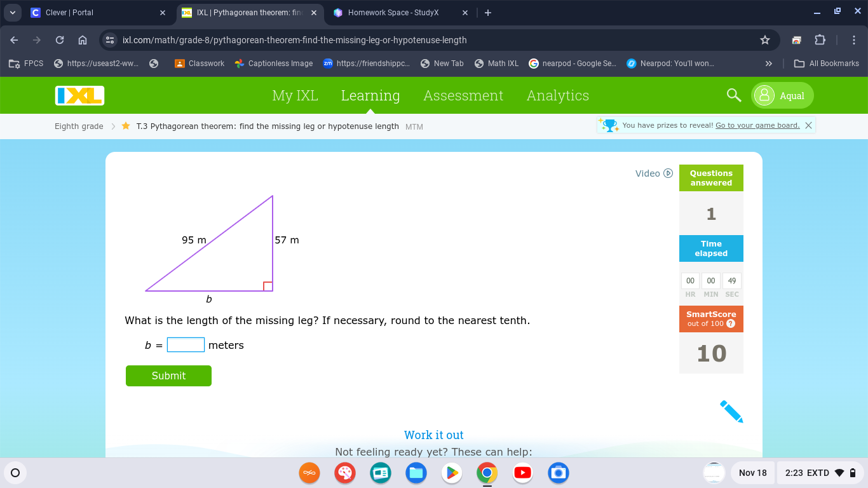Click the star icon beside T.3 skill
Screen dimensions: 868x488
(x=126, y=126)
